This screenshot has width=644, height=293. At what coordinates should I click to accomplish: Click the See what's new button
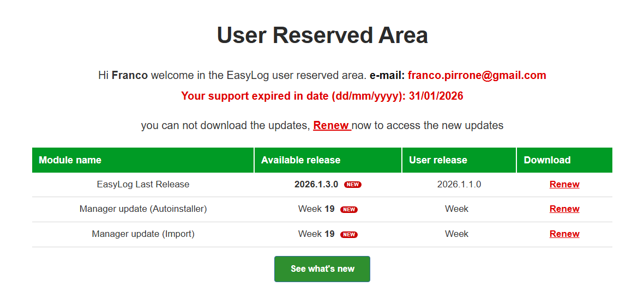click(x=322, y=269)
